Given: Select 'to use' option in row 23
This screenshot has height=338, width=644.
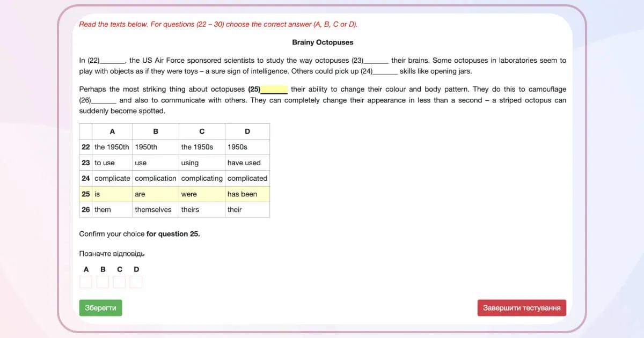Looking at the screenshot, I should 105,163.
